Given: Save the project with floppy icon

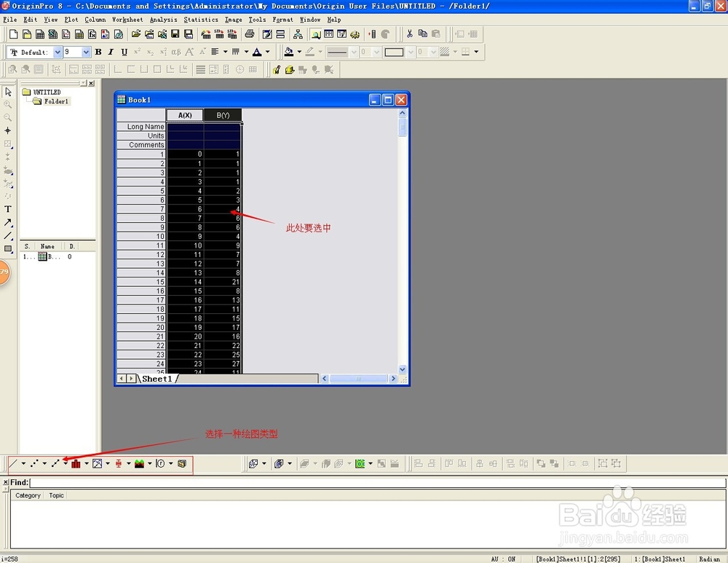Looking at the screenshot, I should click(175, 34).
